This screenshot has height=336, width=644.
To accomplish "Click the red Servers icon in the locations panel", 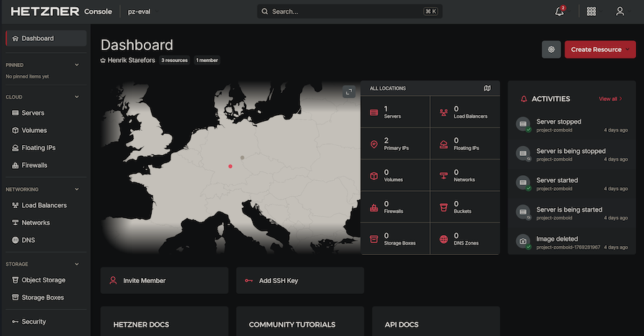I will pyautogui.click(x=374, y=112).
